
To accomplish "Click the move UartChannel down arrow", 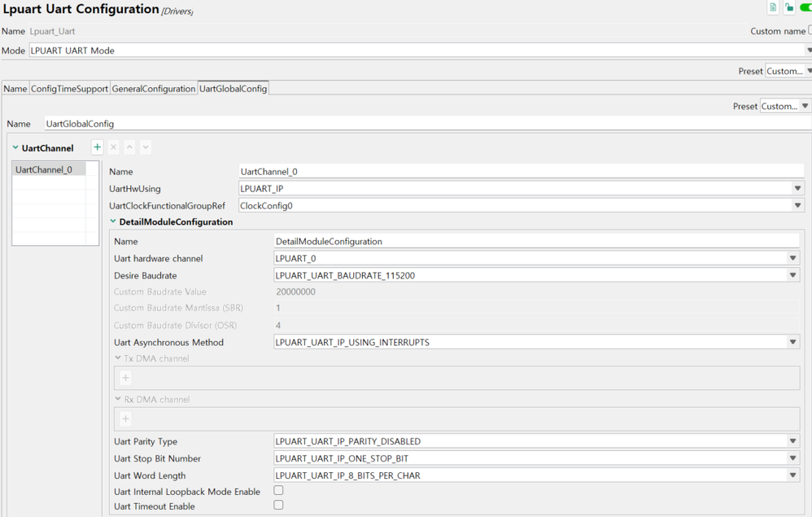I will (x=146, y=147).
